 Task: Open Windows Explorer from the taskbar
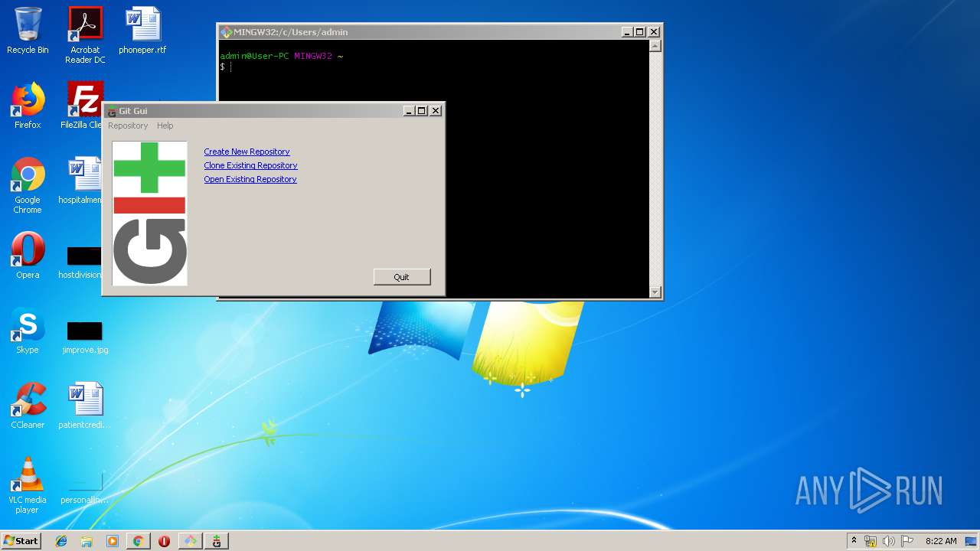[87, 541]
